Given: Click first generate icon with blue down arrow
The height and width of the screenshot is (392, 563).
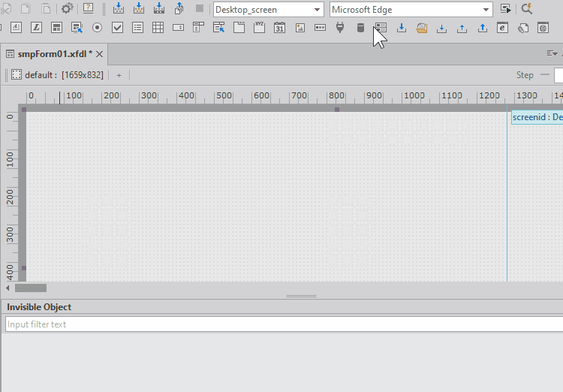Looking at the screenshot, I should 118,8.
